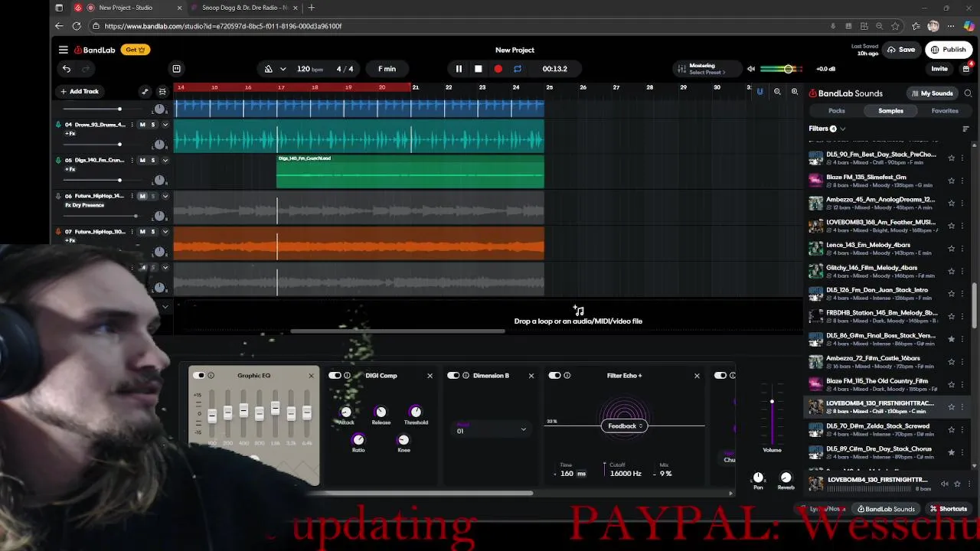Open Fx Dry Presence on track 06
The height and width of the screenshot is (551, 980).
click(x=84, y=205)
